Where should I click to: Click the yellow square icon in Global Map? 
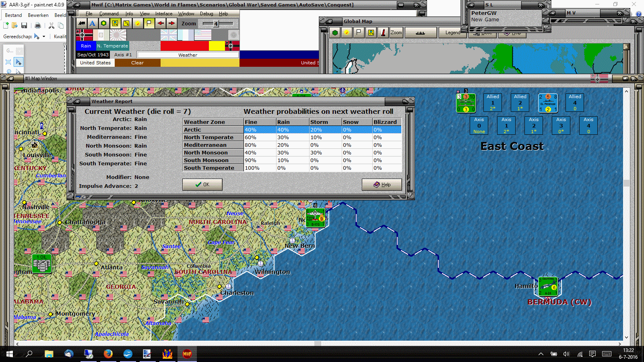pyautogui.click(x=371, y=33)
